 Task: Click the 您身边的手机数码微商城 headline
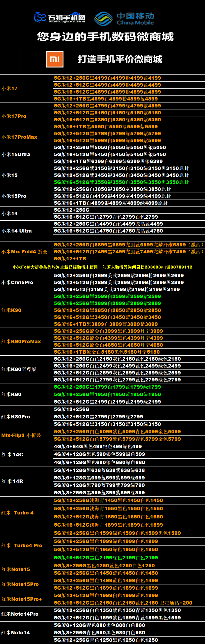tap(105, 37)
